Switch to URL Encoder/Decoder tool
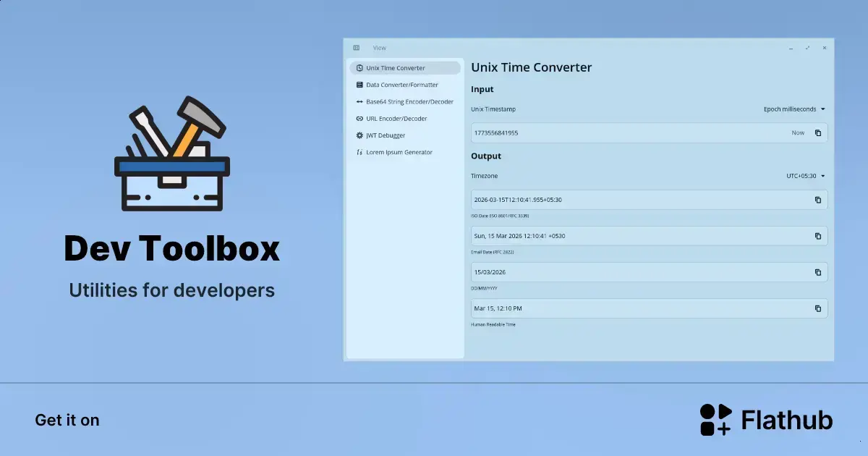 point(405,119)
